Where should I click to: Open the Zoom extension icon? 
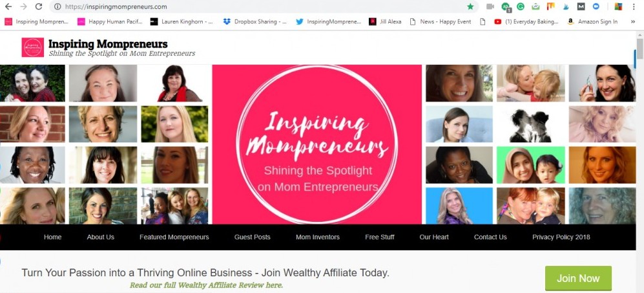point(596,6)
